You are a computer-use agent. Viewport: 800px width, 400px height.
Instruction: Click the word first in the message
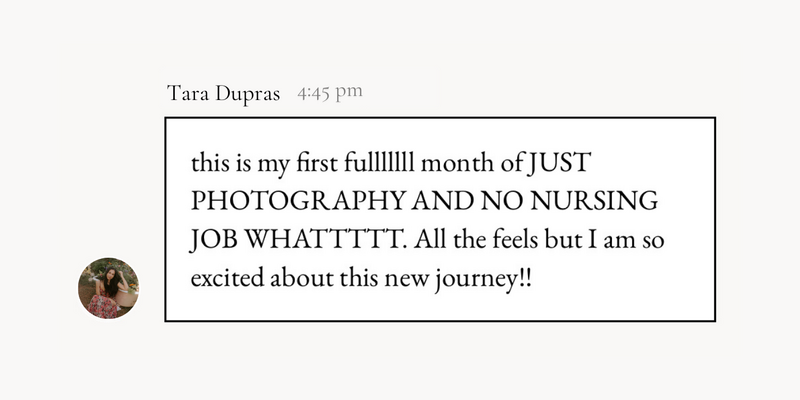tap(316, 163)
